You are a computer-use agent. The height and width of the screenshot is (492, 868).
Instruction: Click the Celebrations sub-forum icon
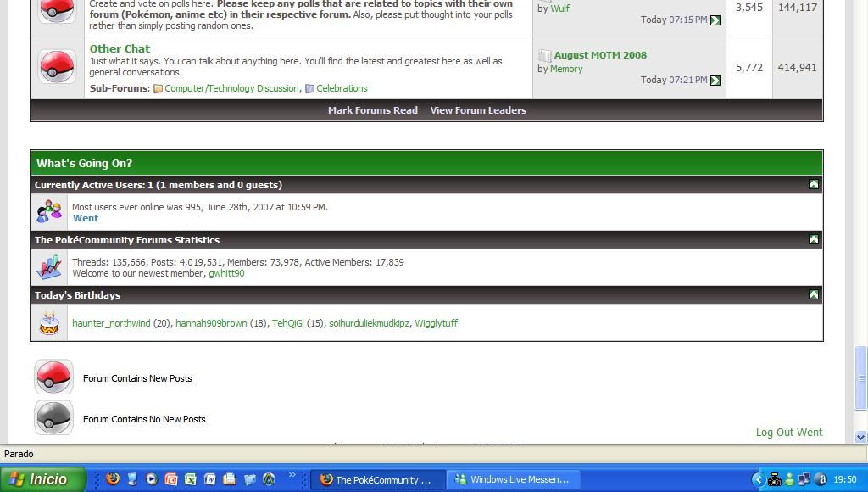click(x=310, y=89)
